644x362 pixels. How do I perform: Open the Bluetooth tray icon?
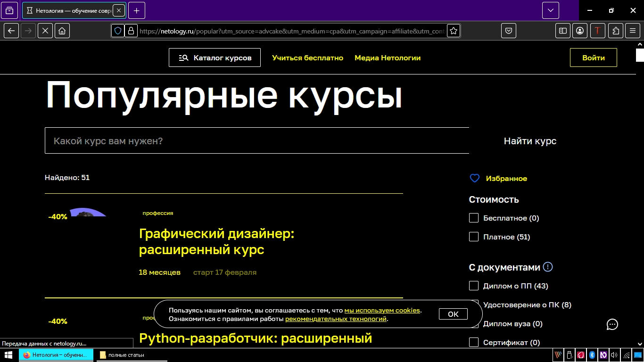click(592, 355)
